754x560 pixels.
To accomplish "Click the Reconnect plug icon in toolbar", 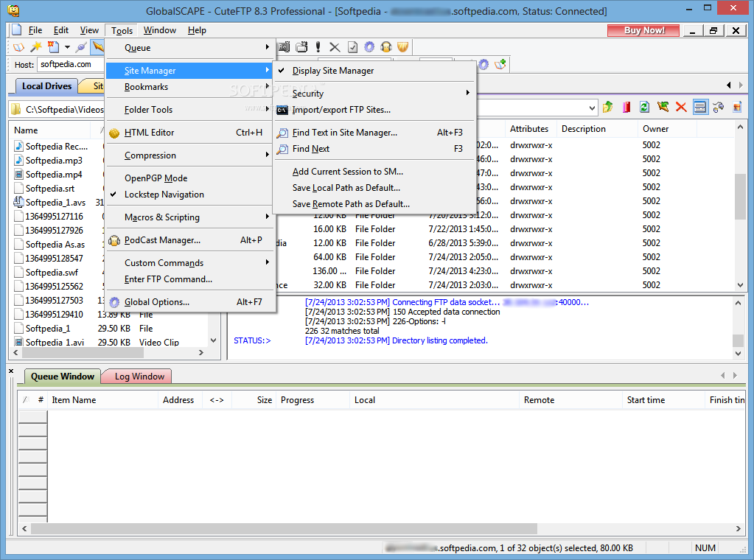I will coord(81,47).
